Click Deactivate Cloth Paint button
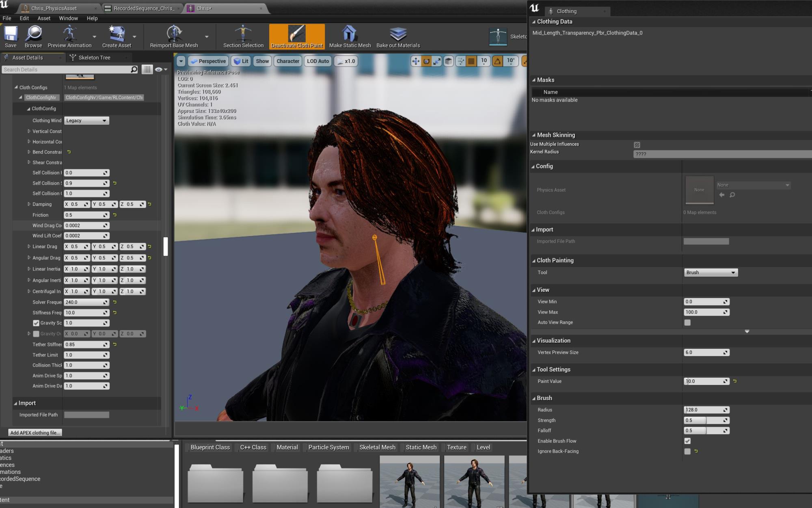This screenshot has width=812, height=508. tap(297, 37)
